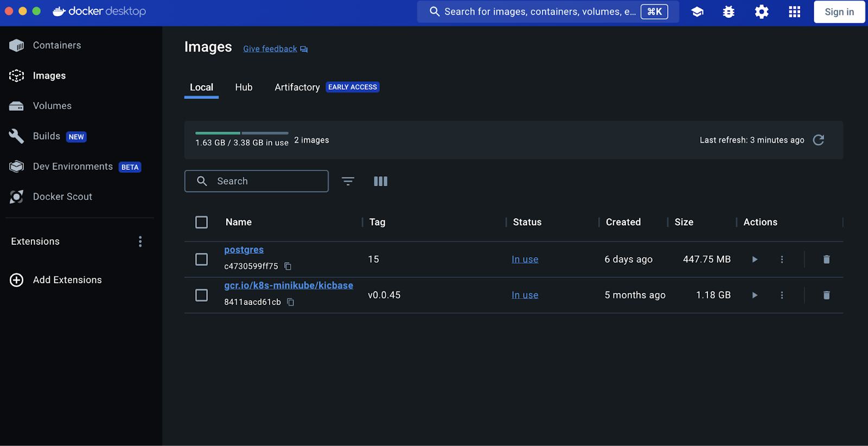Click In use status for kicbase
The width and height of the screenshot is (868, 446).
[x=525, y=295]
